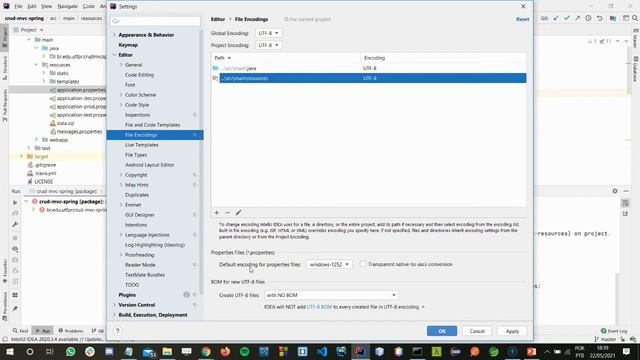The width and height of the screenshot is (640, 360).
Task: Click the Cancel button
Action: coord(477,331)
